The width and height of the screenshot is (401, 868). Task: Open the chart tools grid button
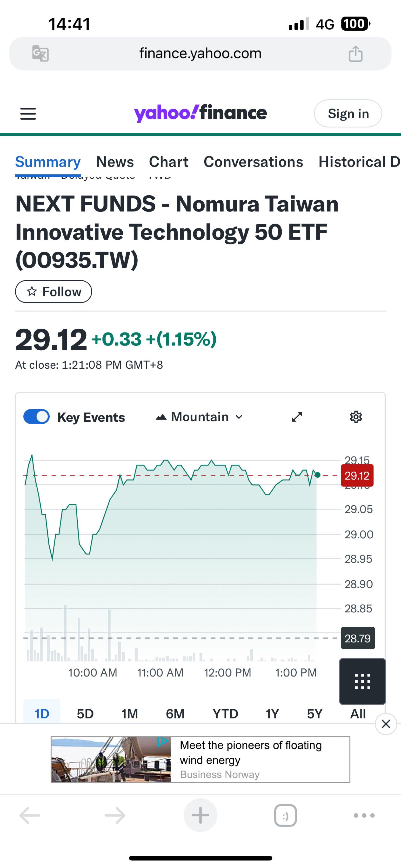pos(362,681)
